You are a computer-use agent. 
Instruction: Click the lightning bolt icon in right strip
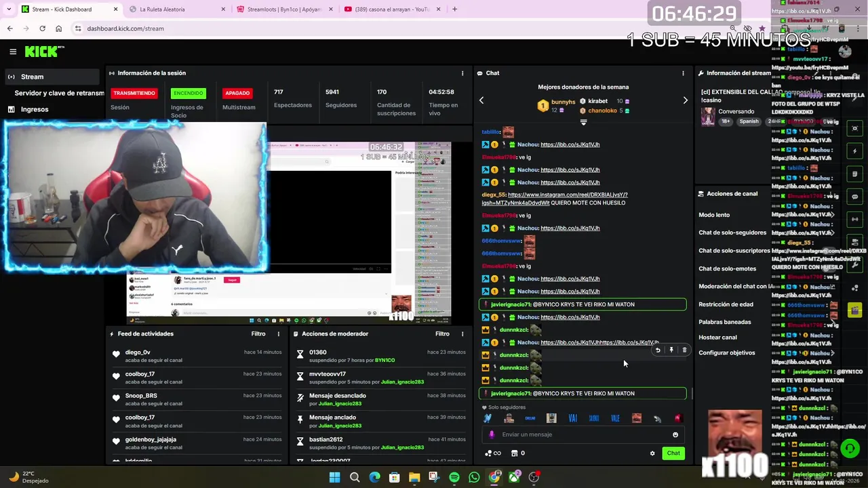point(855,151)
